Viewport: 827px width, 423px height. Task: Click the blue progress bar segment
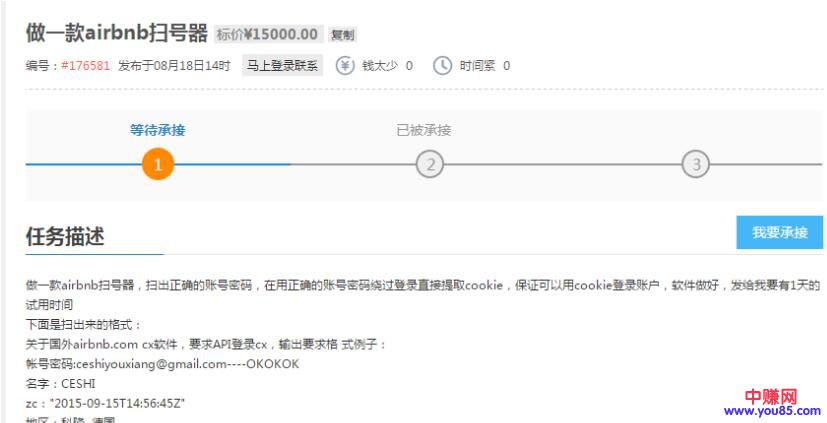pyautogui.click(x=158, y=165)
